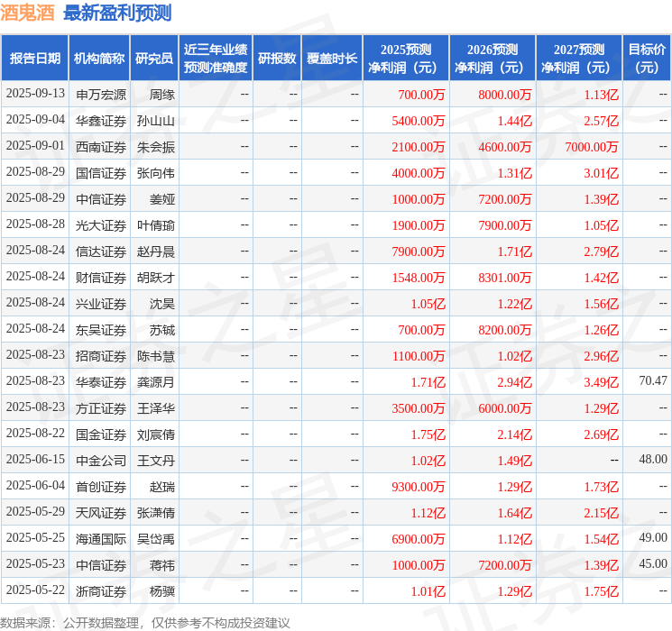Screen dimensions: 672x631
Task: Click the 目标价 column header
Action: coord(647,58)
